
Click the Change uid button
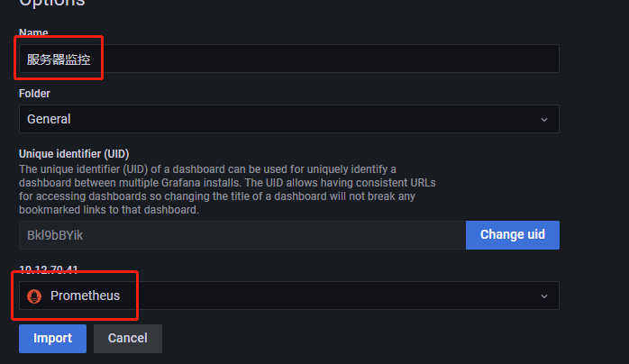coord(513,235)
